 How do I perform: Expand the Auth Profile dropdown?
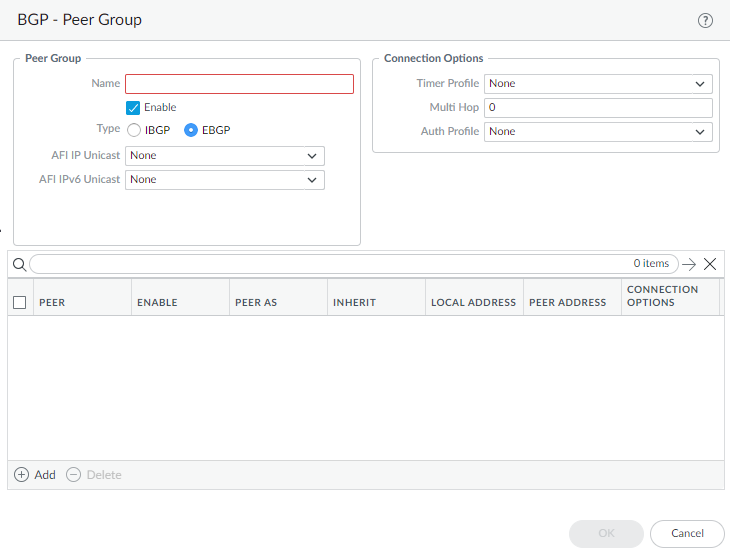(x=598, y=132)
